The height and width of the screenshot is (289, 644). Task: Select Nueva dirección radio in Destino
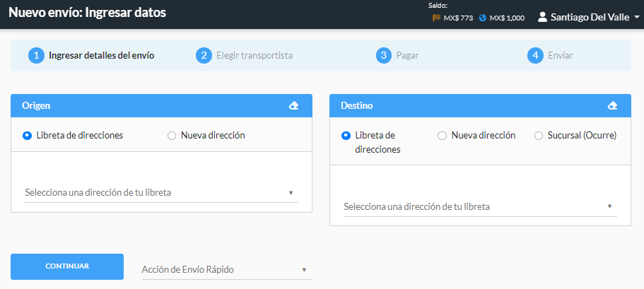point(442,135)
